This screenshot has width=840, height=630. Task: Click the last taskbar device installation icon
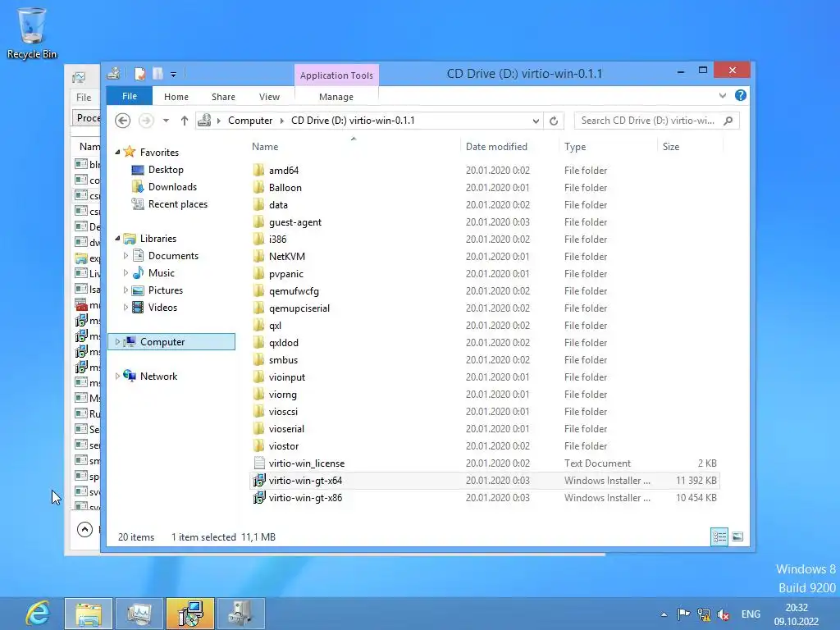tap(241, 614)
